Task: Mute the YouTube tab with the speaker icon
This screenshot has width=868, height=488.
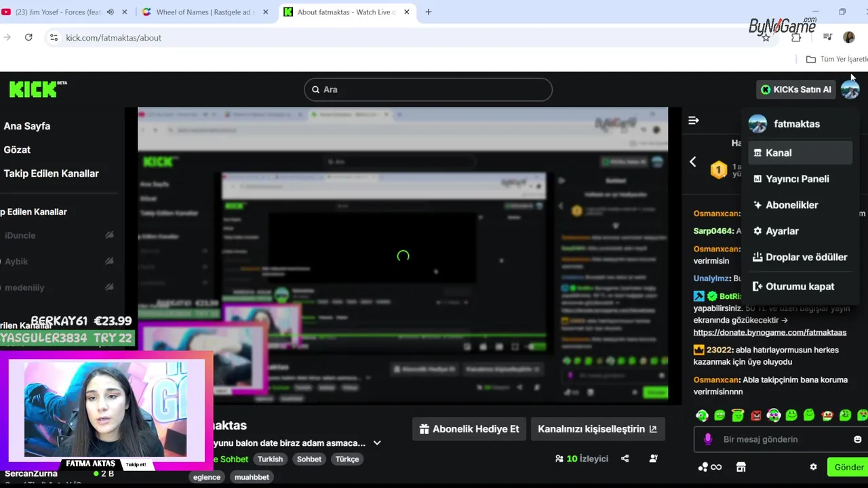Action: [x=111, y=12]
